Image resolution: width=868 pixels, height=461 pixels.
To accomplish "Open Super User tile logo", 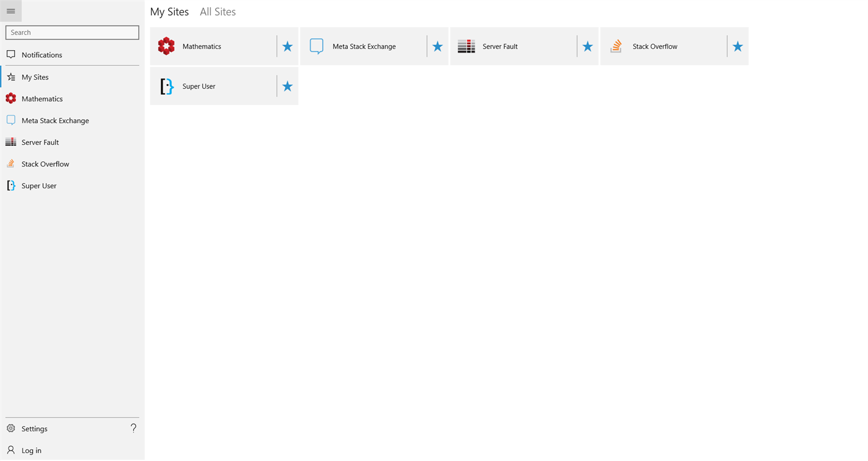I will [x=166, y=86].
